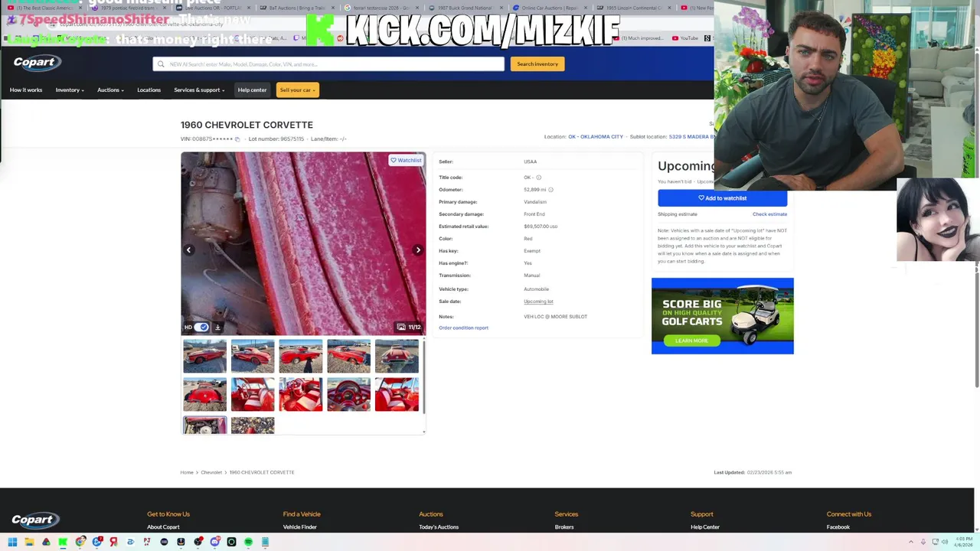Open the Sell your car dropdown
980x551 pixels.
pyautogui.click(x=297, y=90)
